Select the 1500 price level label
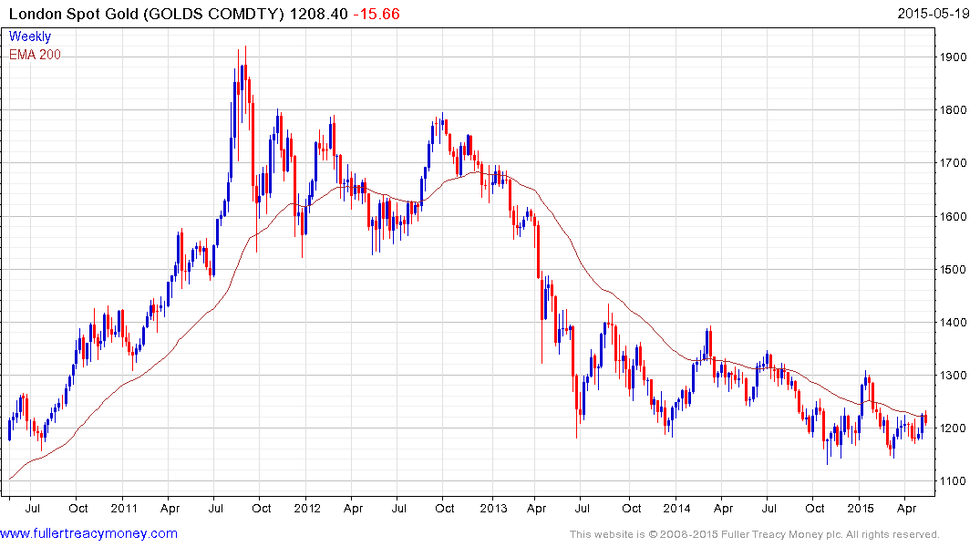980x547 pixels. 954,270
